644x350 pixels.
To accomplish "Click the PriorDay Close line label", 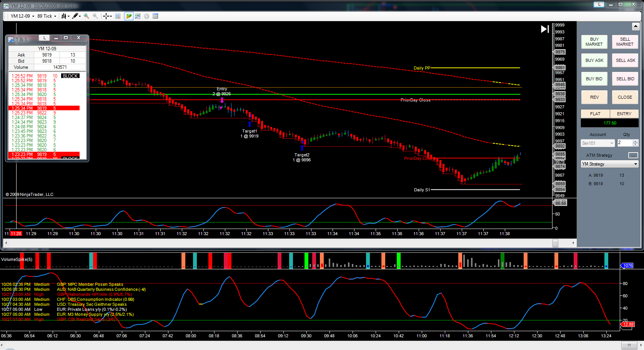I will point(415,100).
